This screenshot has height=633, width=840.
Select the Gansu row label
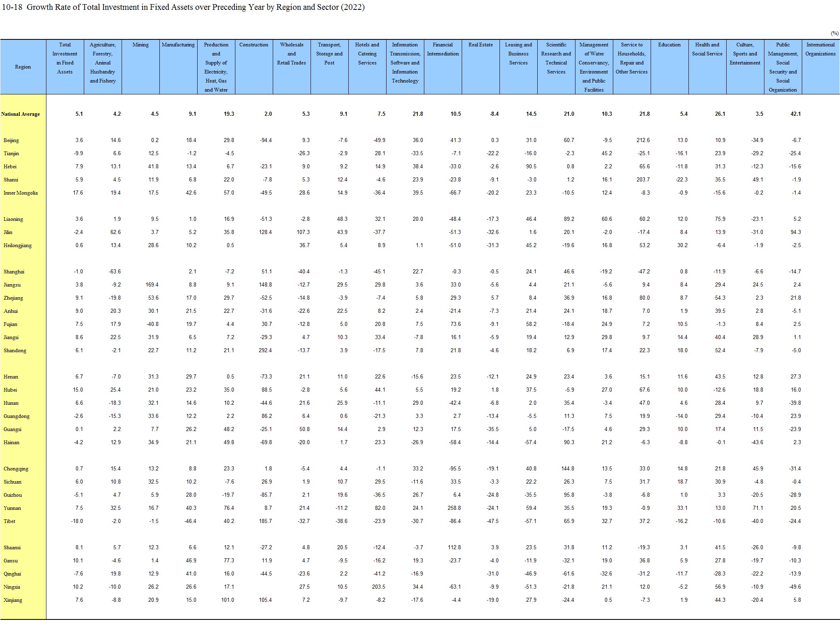[x=11, y=561]
